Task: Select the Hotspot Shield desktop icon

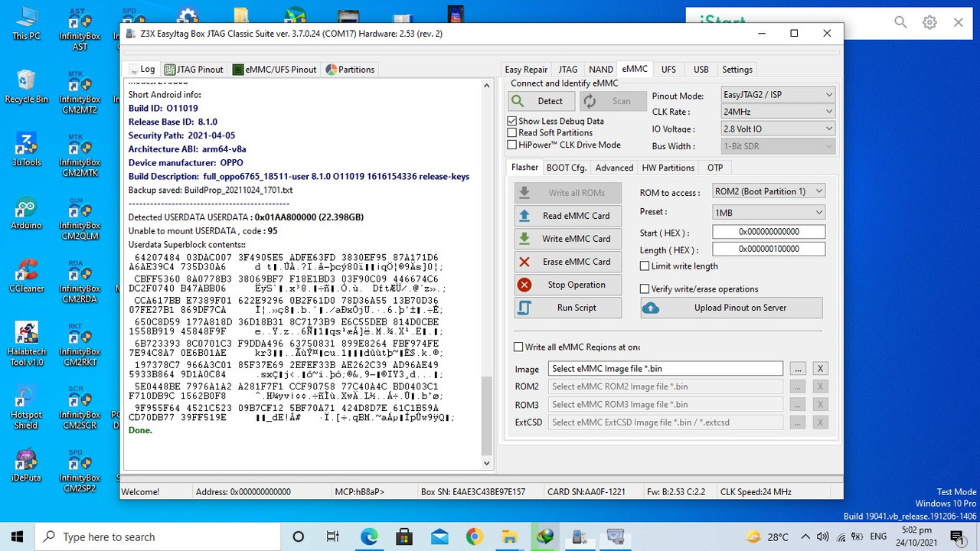Action: tap(26, 407)
